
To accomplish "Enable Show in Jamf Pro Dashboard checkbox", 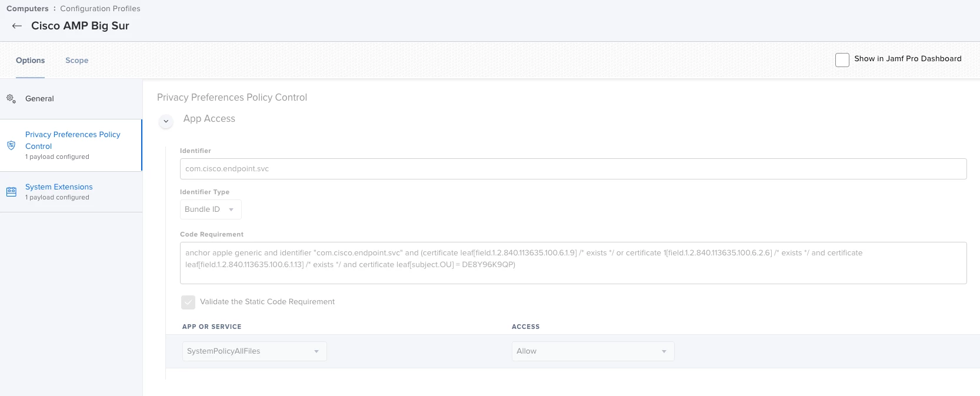I will pos(842,59).
